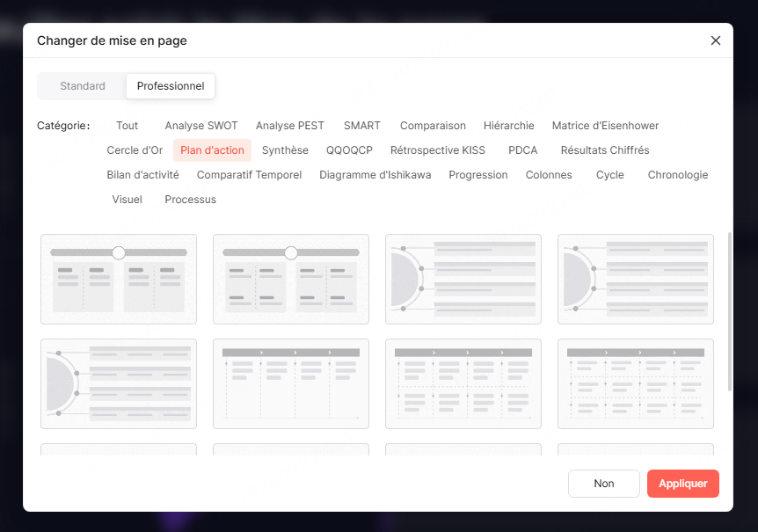Image resolution: width=758 pixels, height=532 pixels.
Task: Filter by Analyse SWOT category
Action: point(201,126)
